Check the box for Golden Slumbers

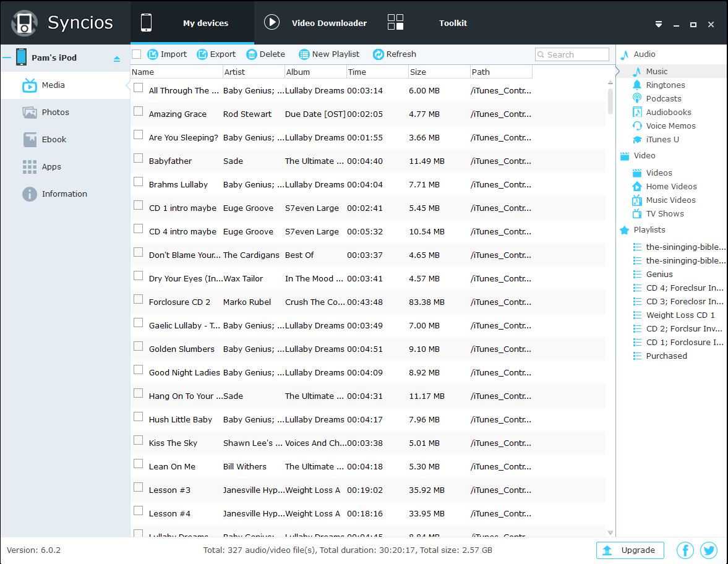[139, 346]
